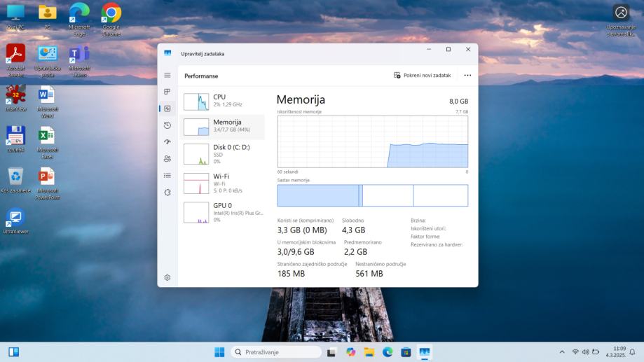Image resolution: width=644 pixels, height=362 pixels.
Task: Open Task Manager settings gear
Action: [x=167, y=277]
